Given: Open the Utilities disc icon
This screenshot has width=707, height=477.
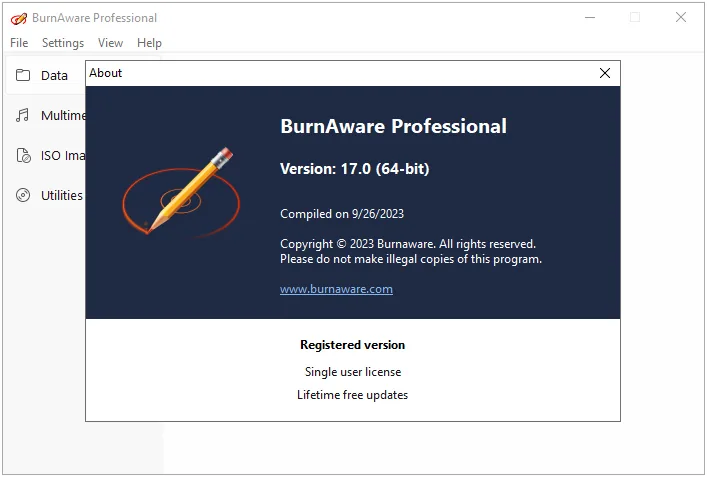Looking at the screenshot, I should (x=23, y=195).
